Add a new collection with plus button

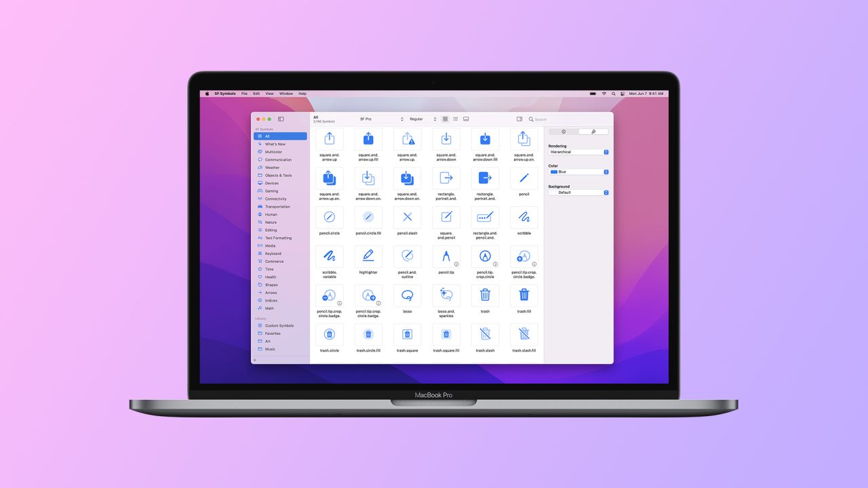tap(255, 360)
